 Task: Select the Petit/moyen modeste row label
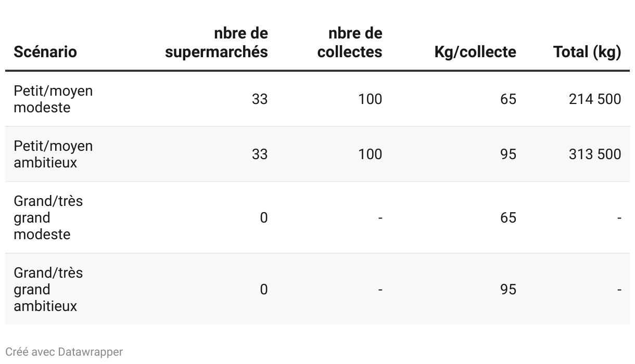[53, 99]
